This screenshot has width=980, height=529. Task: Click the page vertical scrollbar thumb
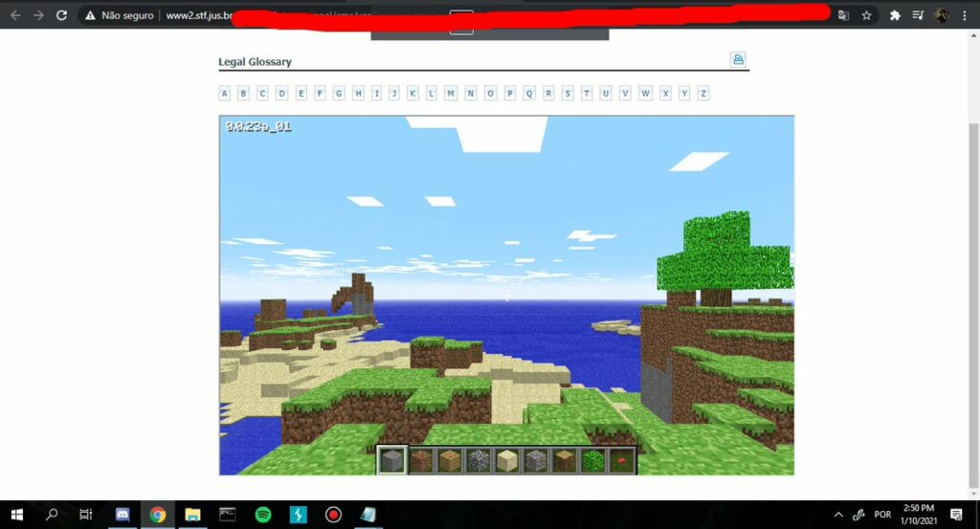[973, 306]
